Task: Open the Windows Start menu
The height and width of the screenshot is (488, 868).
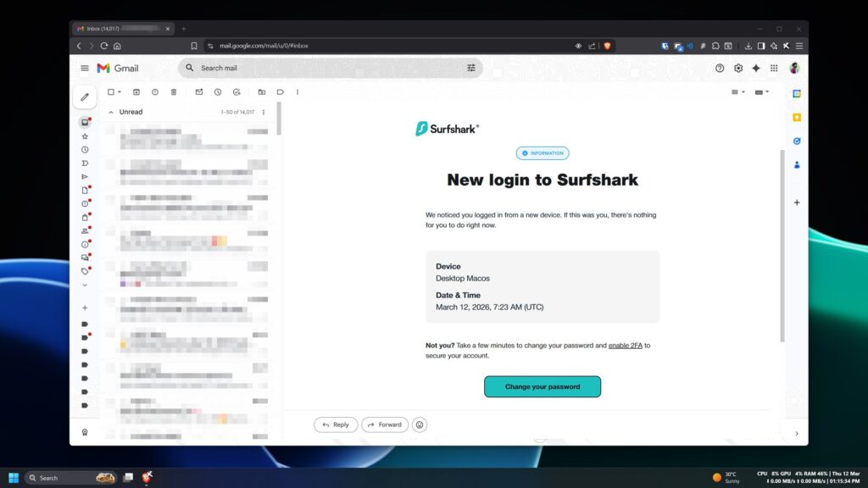Action: [x=14, y=478]
